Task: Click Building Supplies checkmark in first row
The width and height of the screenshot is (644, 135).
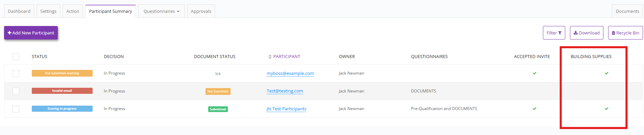Action: pos(606,73)
